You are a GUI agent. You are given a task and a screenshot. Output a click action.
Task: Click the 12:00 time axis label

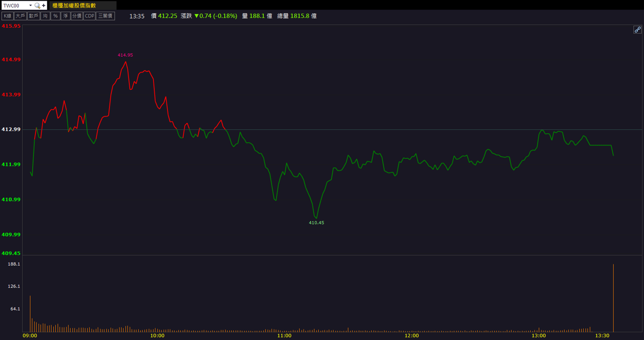[412, 336]
